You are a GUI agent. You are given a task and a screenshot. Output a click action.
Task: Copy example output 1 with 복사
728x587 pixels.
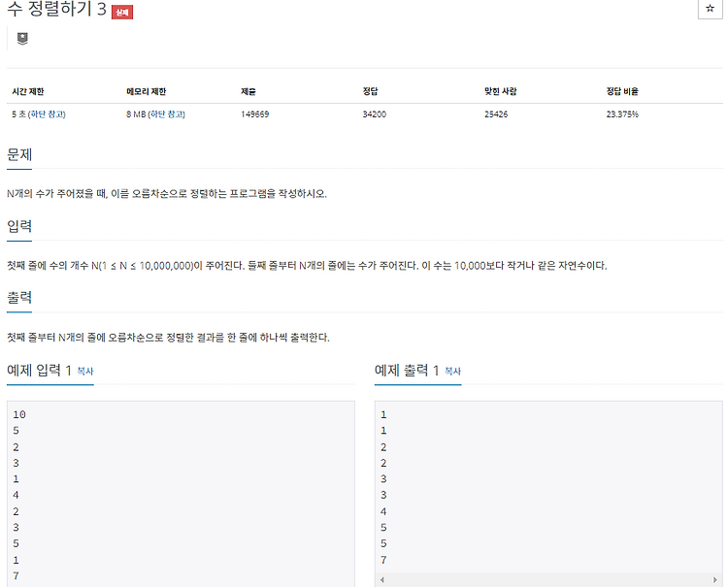pos(452,372)
